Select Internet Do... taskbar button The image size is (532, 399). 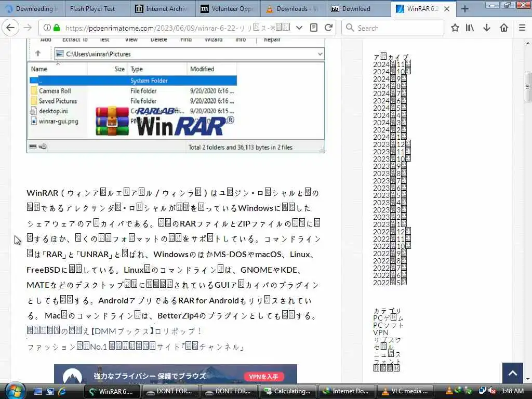[347, 392]
